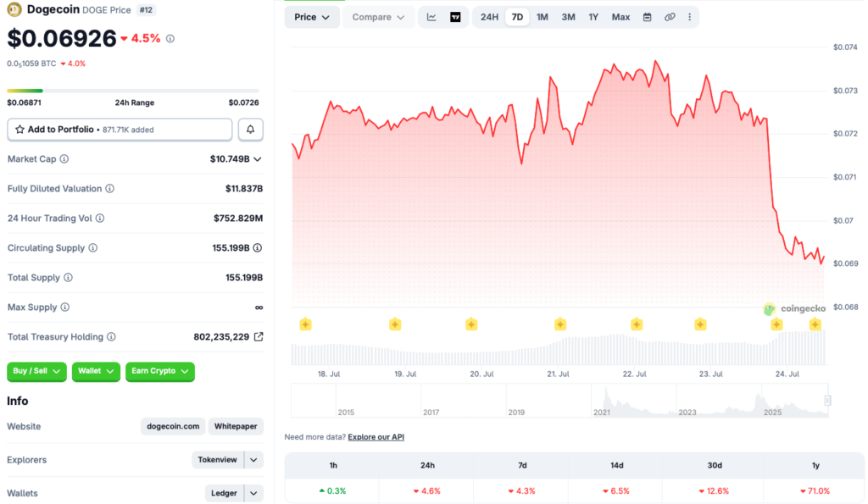Click the $752.829M trading volume value
Image resolution: width=868 pixels, height=504 pixels.
click(x=238, y=219)
